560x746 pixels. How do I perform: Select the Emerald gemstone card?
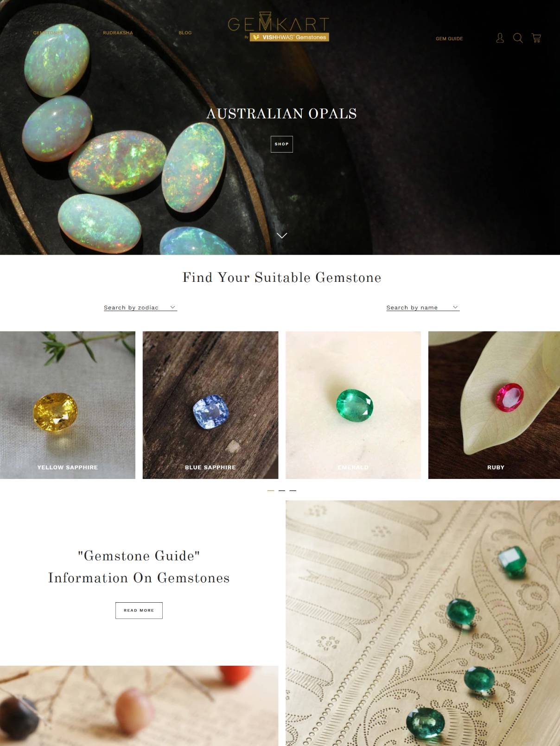tap(353, 405)
